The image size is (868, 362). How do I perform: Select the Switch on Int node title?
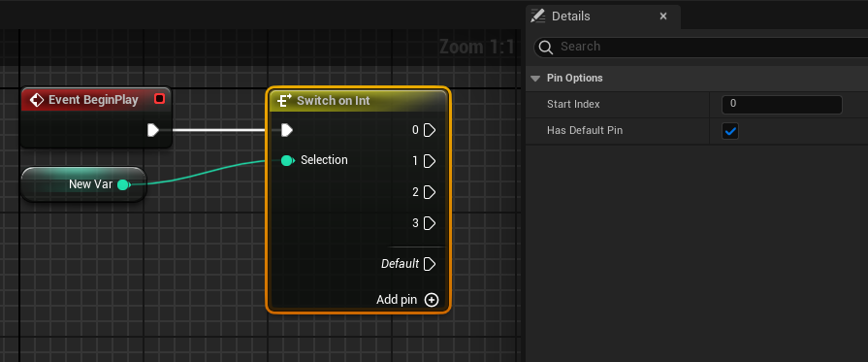(334, 100)
